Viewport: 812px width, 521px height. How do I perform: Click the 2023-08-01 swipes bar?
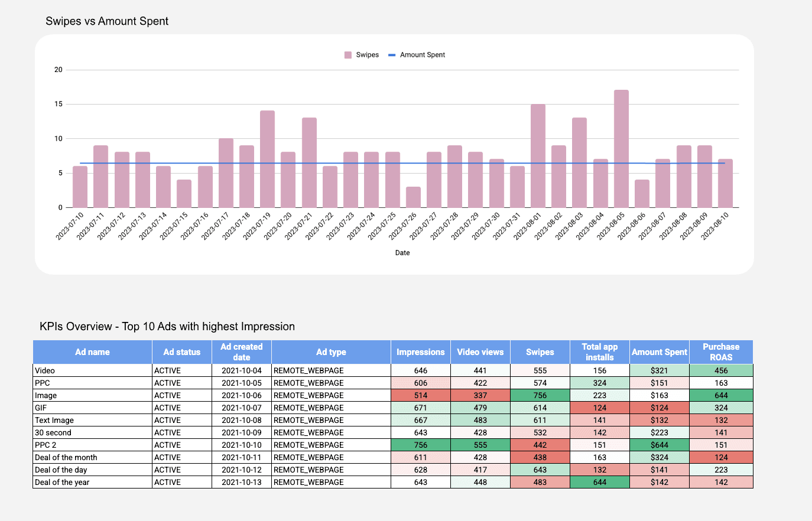[x=538, y=156]
